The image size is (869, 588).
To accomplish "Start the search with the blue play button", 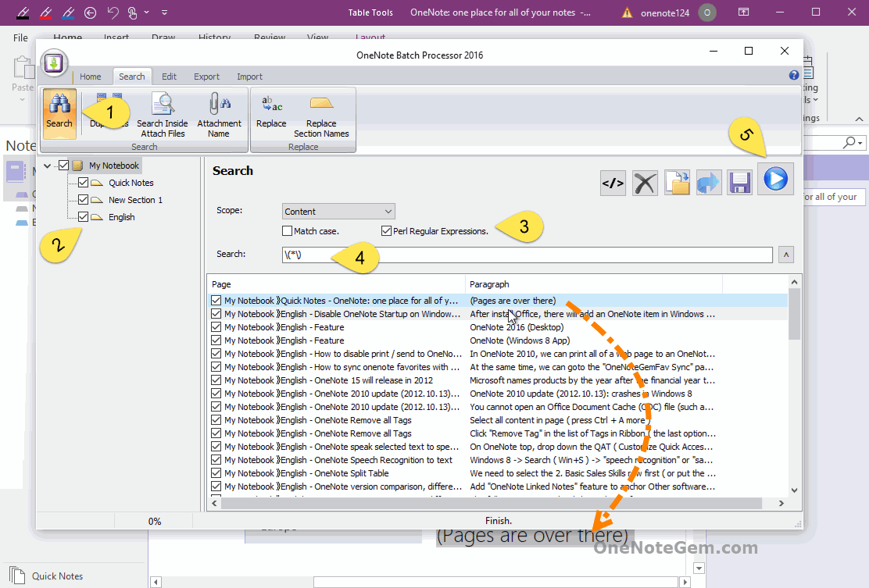I will (775, 180).
